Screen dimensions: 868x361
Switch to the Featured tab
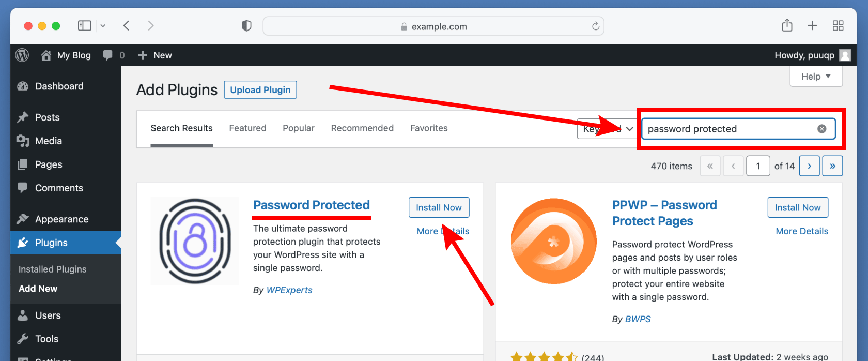point(247,128)
